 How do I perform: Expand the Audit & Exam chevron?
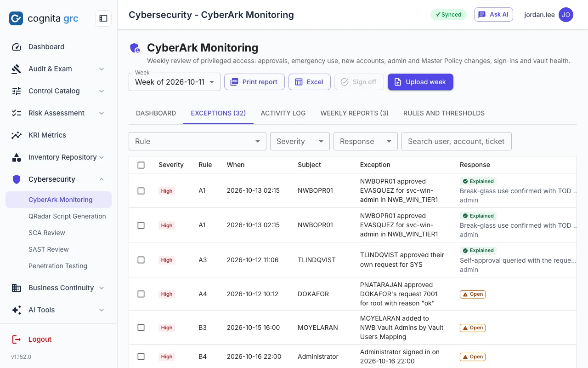pyautogui.click(x=102, y=69)
